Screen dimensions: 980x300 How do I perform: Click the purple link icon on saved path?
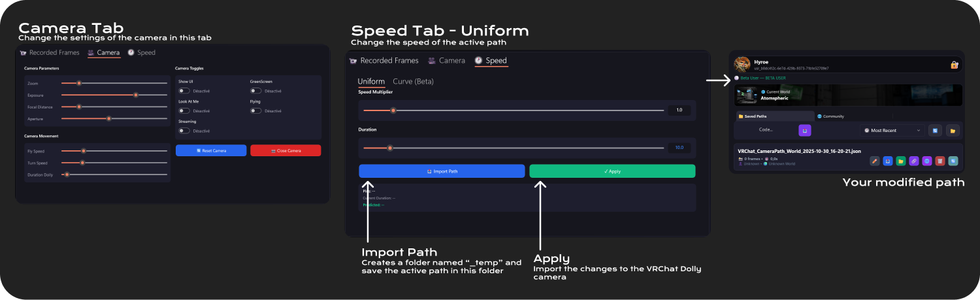click(914, 161)
